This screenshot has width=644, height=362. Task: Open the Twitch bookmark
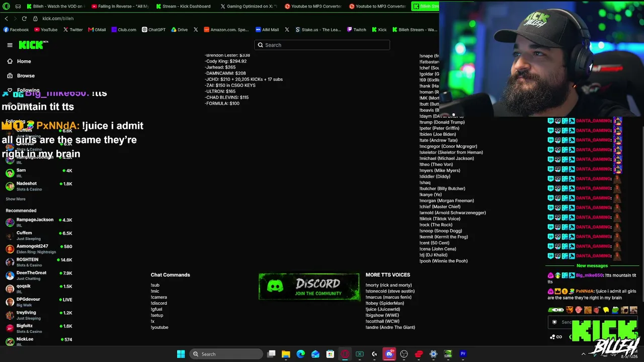click(357, 30)
